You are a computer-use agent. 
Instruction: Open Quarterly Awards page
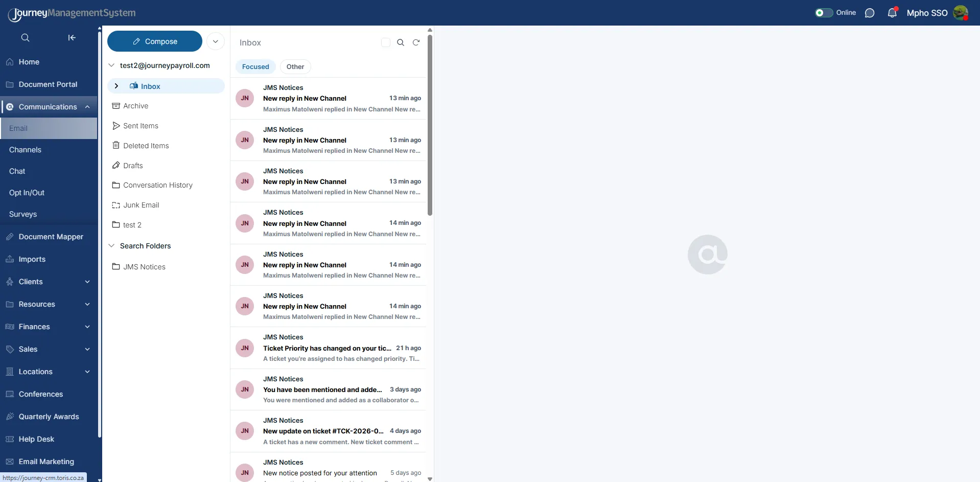pos(49,417)
